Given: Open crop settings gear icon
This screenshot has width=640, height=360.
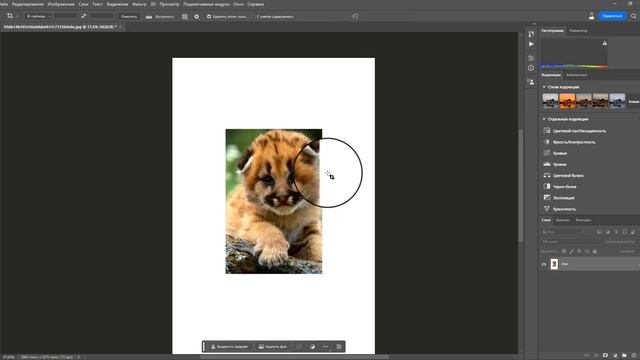Looking at the screenshot, I should click(197, 17).
